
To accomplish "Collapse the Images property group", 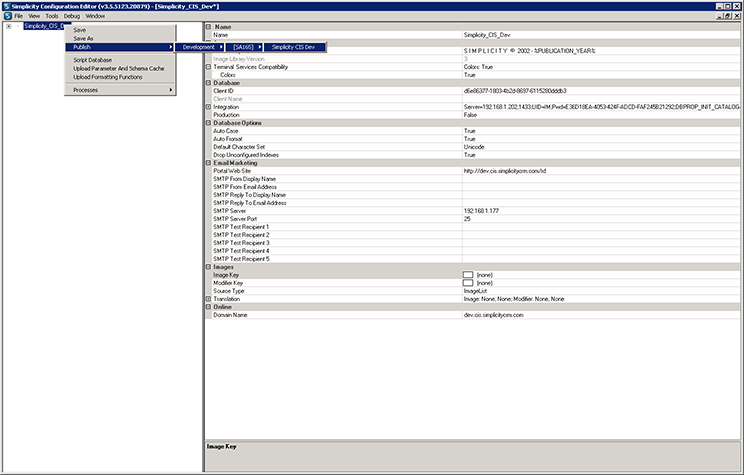I will 208,267.
